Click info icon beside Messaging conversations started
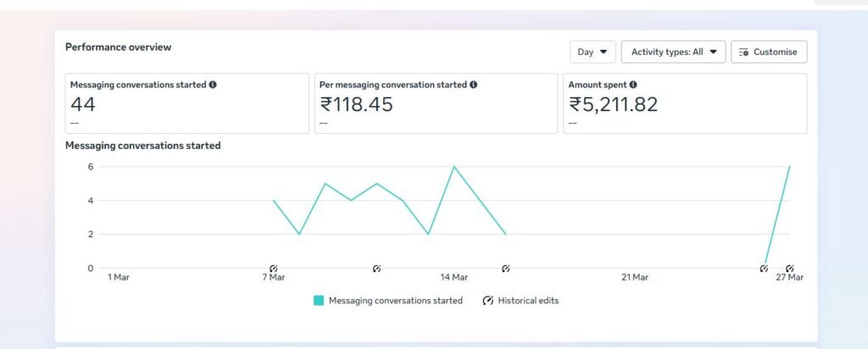The width and height of the screenshot is (868, 349). coord(213,85)
